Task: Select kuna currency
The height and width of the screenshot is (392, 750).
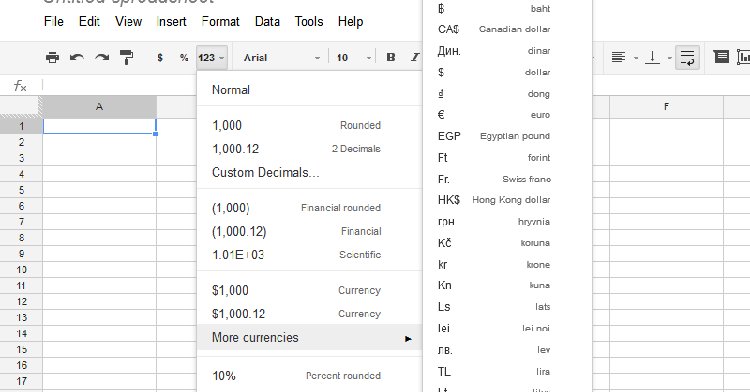Action: (x=507, y=285)
